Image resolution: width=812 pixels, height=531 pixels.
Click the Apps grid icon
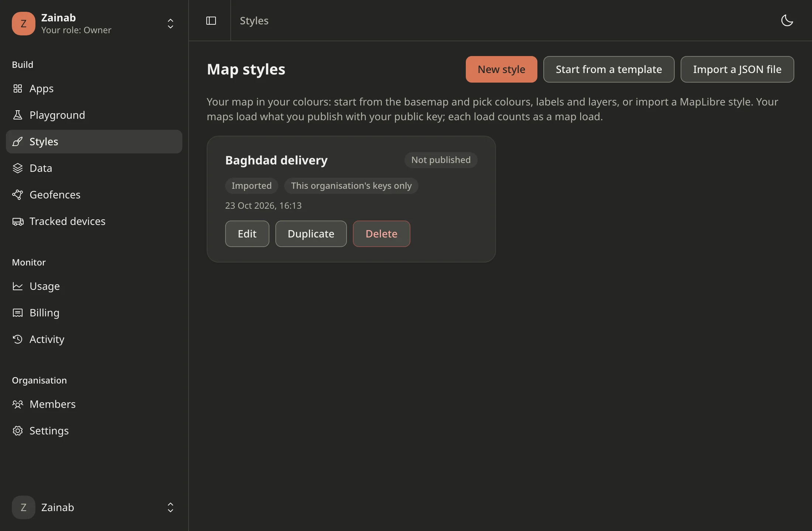[x=18, y=88]
